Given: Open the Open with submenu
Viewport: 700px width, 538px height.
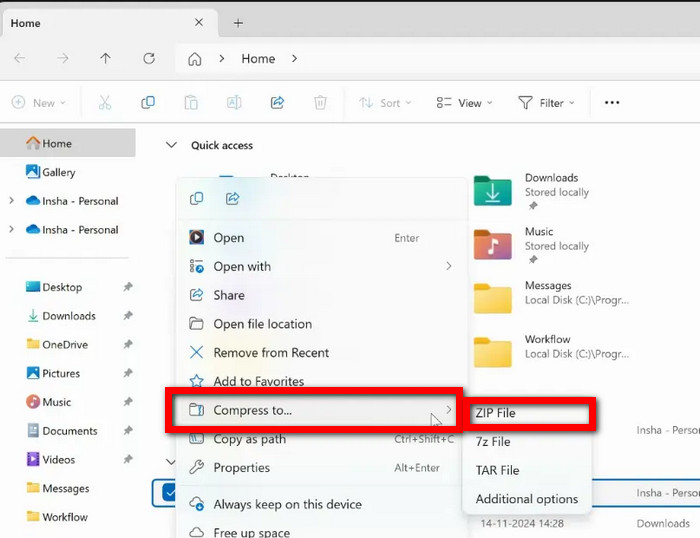Looking at the screenshot, I should (x=321, y=267).
